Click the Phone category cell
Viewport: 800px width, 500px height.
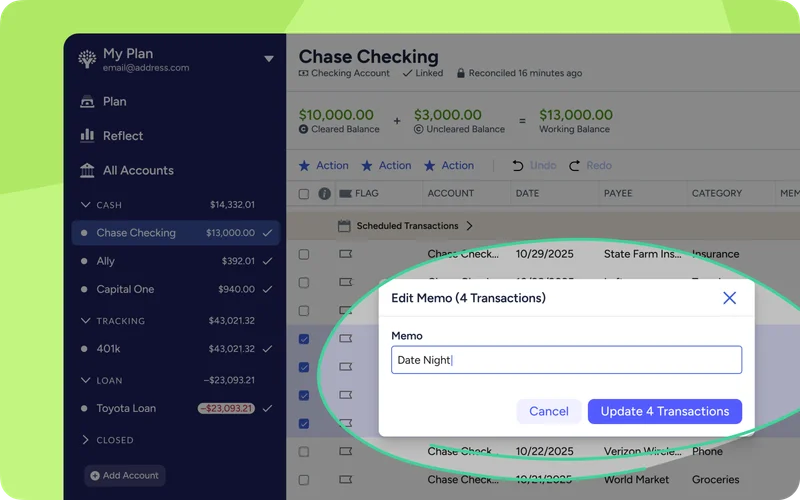(707, 452)
